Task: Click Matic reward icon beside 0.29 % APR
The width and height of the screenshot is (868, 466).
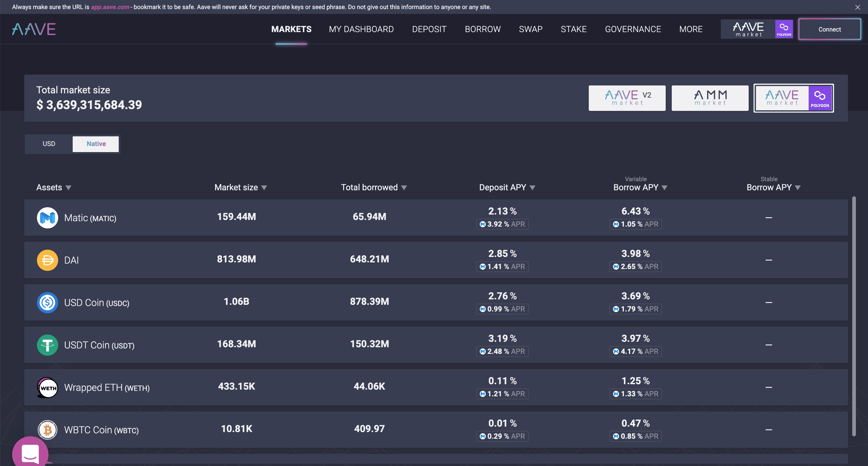Action: point(482,436)
